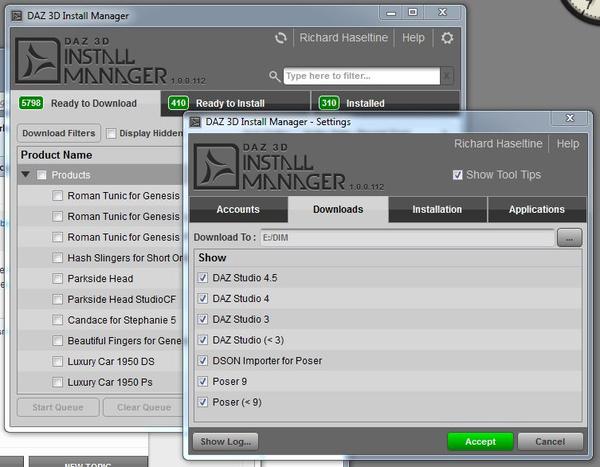Click the search magnifier icon
The height and width of the screenshot is (467, 600).
pos(274,76)
